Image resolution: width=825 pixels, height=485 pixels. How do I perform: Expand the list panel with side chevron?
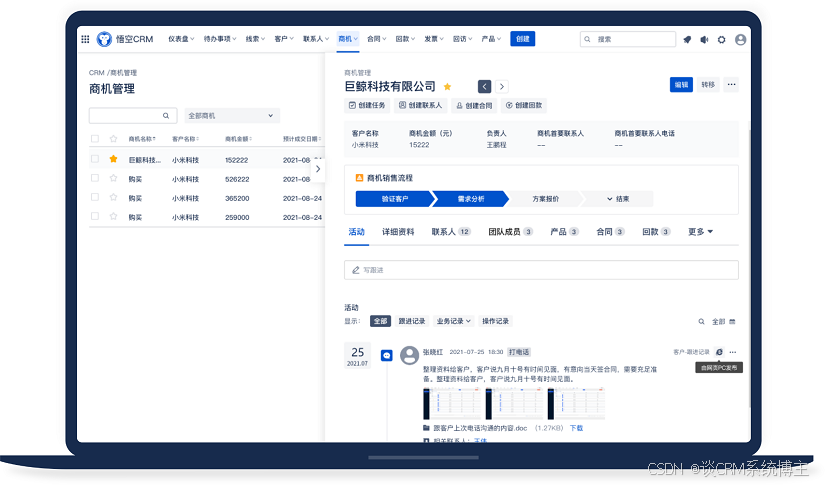pos(318,169)
